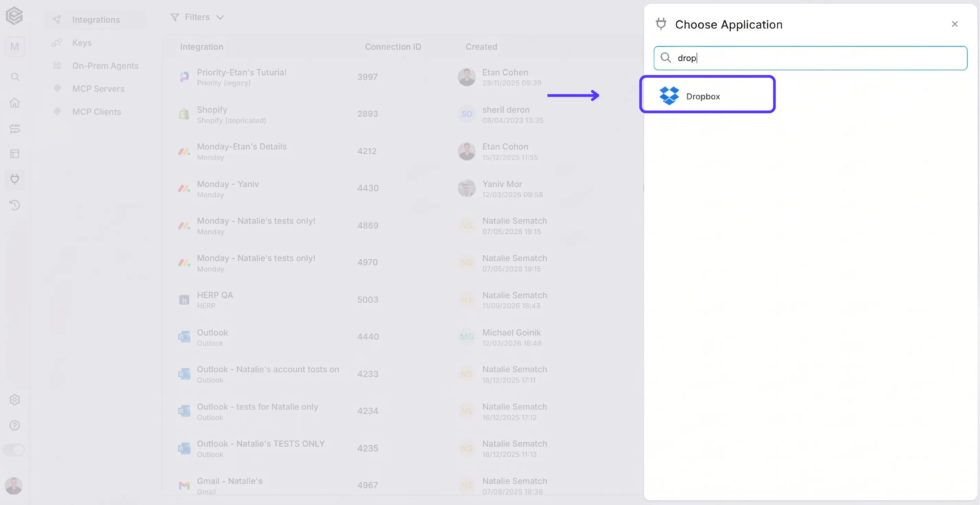Click the Dropbox logo icon

click(669, 96)
